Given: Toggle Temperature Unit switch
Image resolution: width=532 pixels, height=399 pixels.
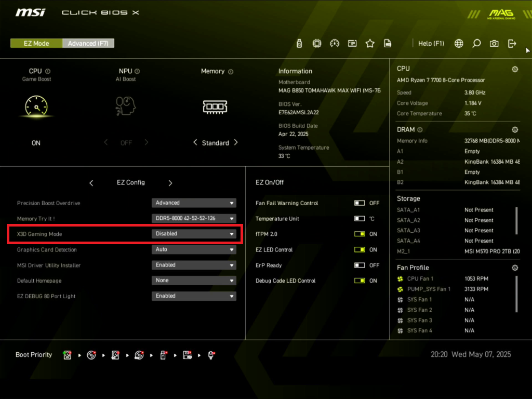Looking at the screenshot, I should 360,219.
